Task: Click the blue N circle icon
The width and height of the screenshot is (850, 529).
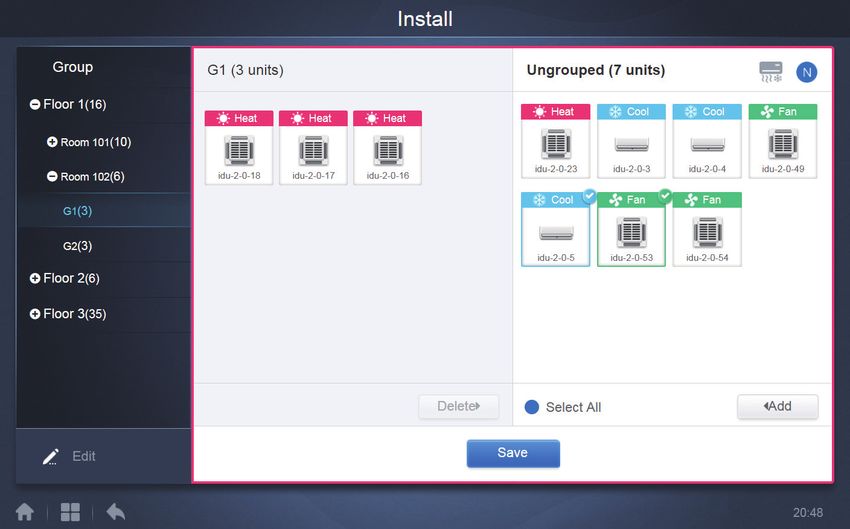Action: (807, 72)
